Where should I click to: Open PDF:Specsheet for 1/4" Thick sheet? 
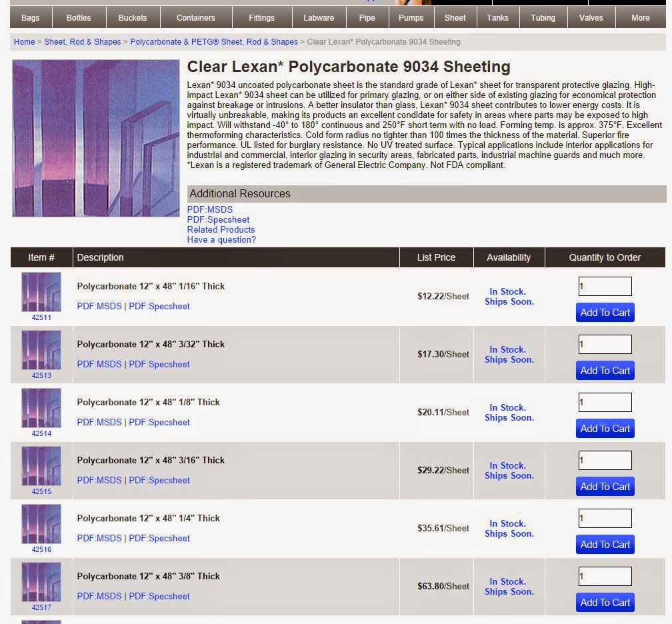159,538
